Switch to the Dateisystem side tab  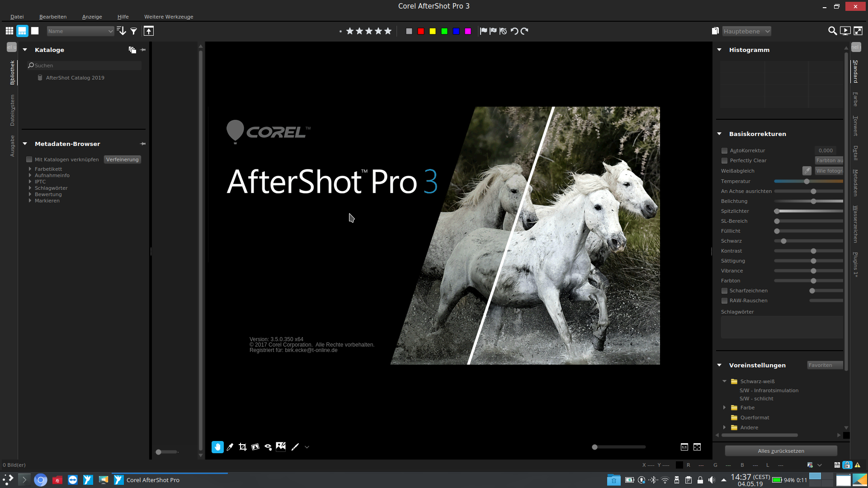tap(12, 110)
